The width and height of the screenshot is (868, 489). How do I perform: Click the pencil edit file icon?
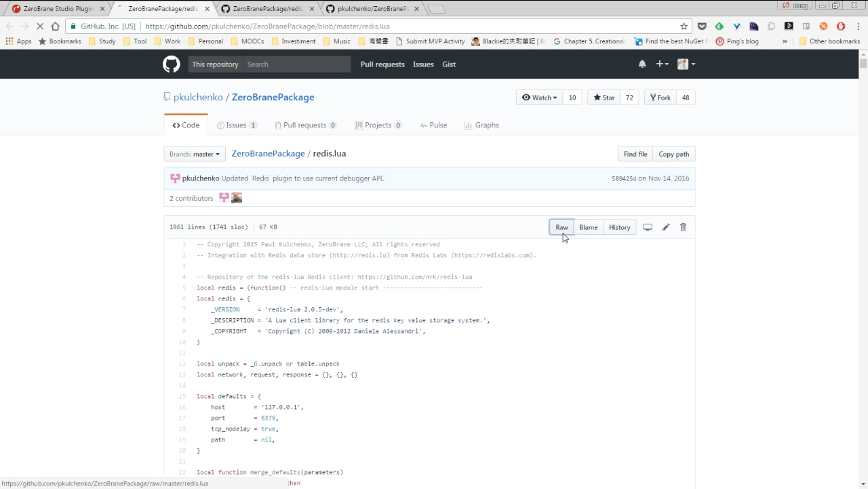(666, 227)
